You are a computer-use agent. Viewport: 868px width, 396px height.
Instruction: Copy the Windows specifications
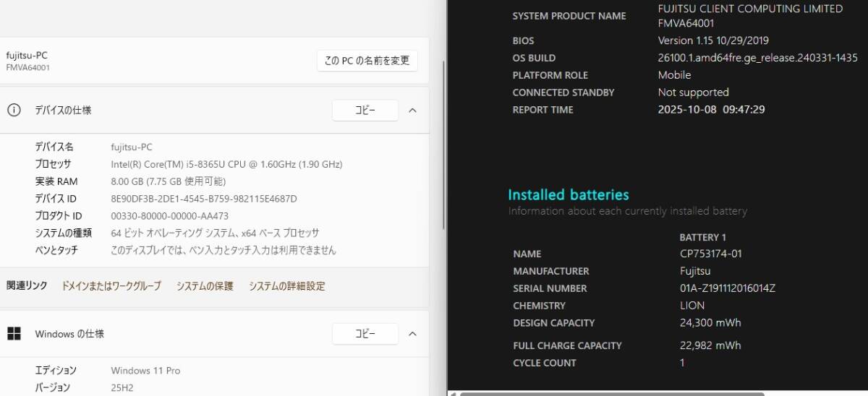pos(365,334)
